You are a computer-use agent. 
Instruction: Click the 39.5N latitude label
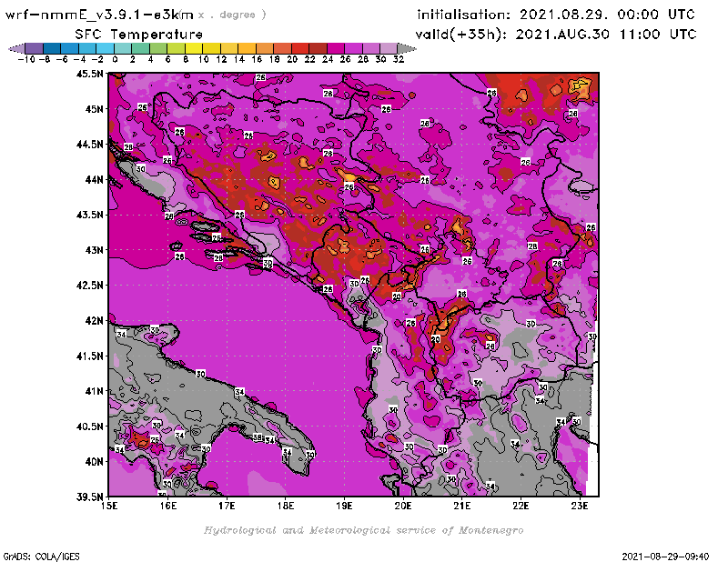[x=89, y=497]
